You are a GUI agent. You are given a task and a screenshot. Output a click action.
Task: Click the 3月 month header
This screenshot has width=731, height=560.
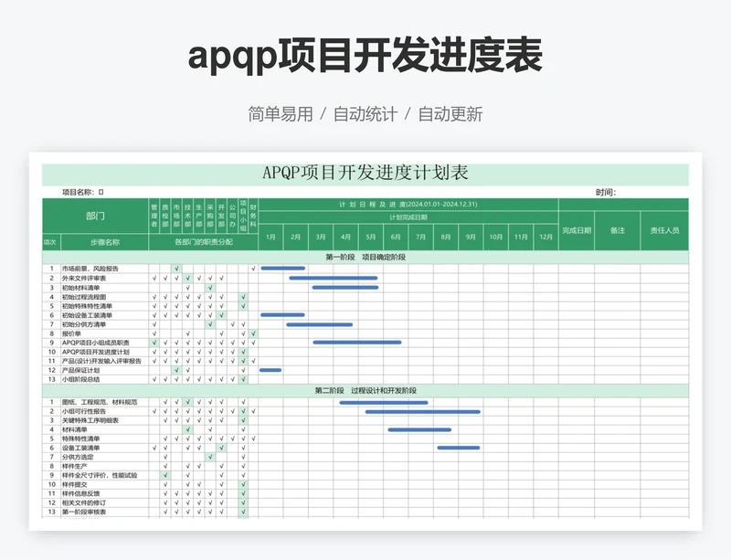point(321,237)
